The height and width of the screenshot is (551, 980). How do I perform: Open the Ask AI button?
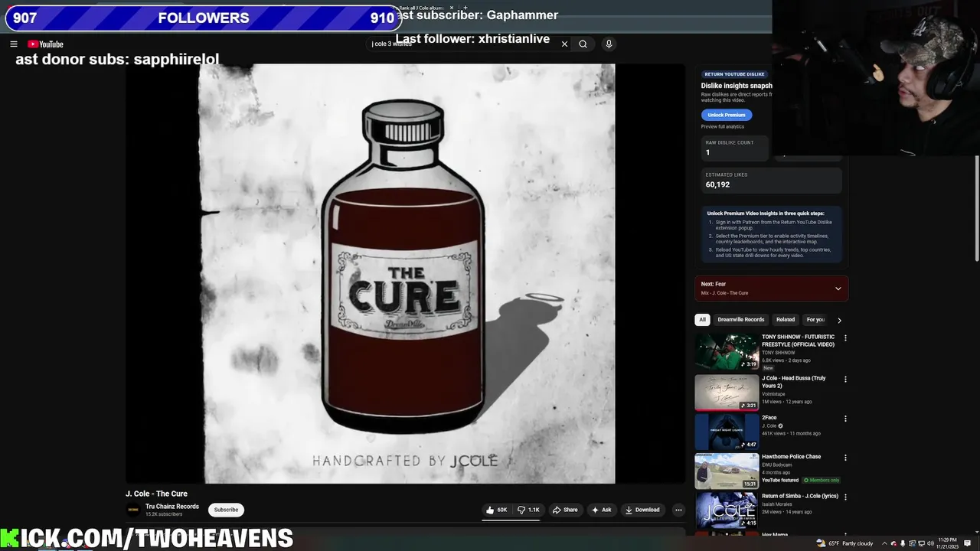pyautogui.click(x=601, y=510)
